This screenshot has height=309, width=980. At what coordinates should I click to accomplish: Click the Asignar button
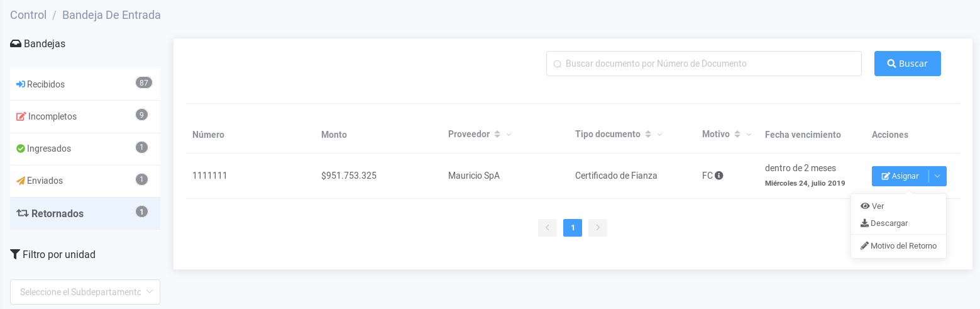click(x=900, y=176)
